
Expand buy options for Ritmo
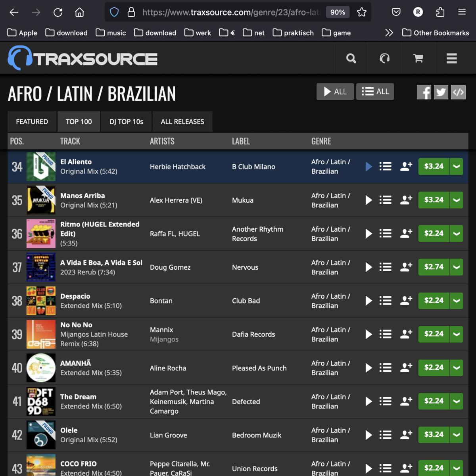457,234
